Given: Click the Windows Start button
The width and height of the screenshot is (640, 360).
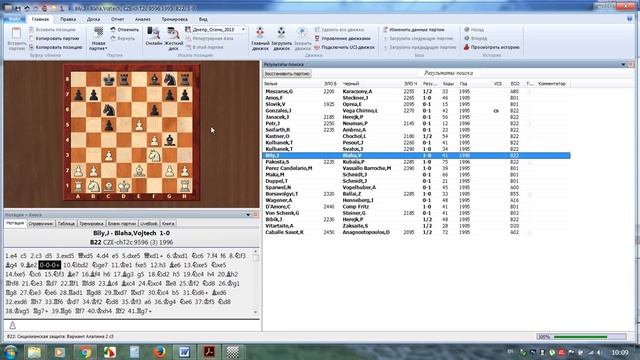Looking at the screenshot, I should point(10,352).
